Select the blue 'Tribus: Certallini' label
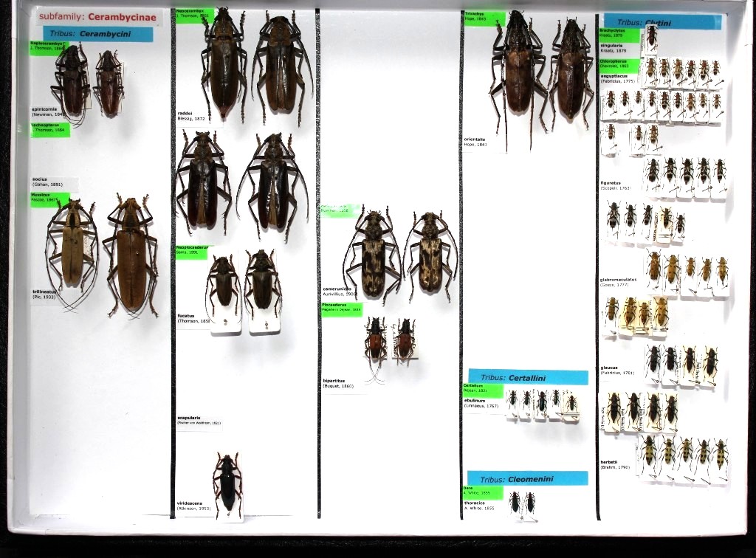 click(x=528, y=377)
